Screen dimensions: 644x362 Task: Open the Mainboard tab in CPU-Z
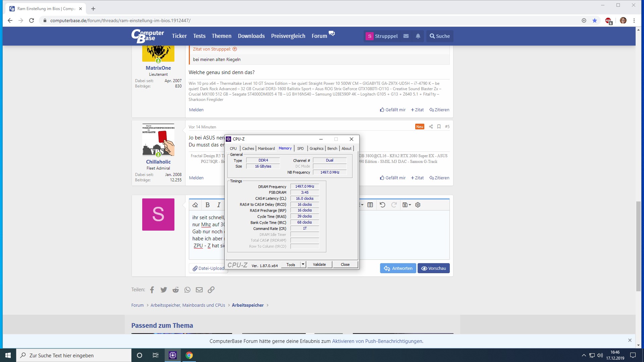266,148
